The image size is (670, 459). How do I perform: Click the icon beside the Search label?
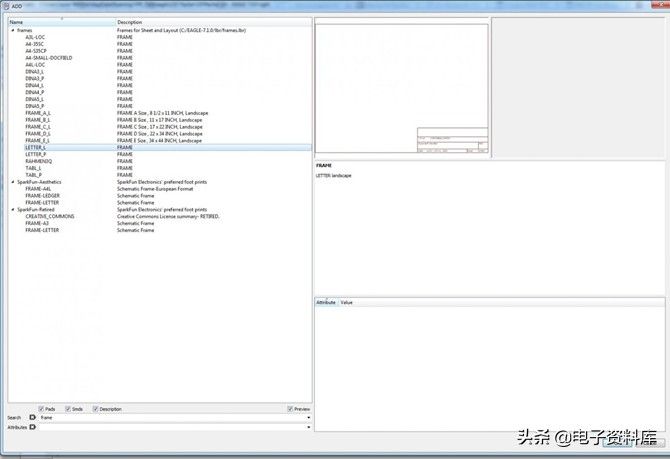tap(32, 418)
